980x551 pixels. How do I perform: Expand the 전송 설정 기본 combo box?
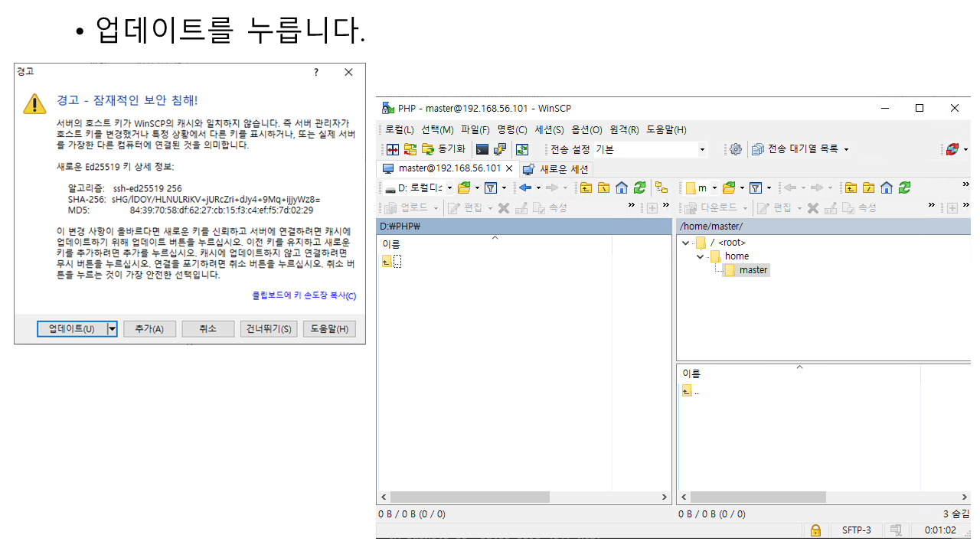tap(702, 150)
